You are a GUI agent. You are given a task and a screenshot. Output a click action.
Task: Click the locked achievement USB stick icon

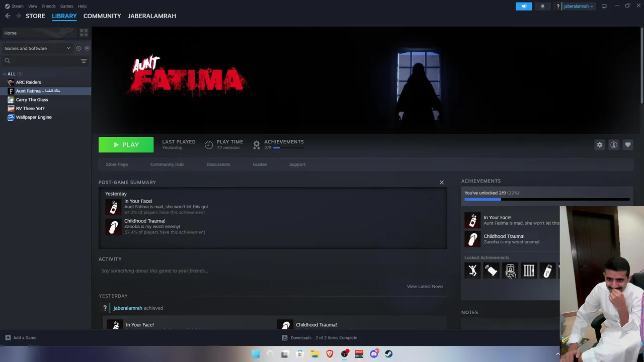547,270
